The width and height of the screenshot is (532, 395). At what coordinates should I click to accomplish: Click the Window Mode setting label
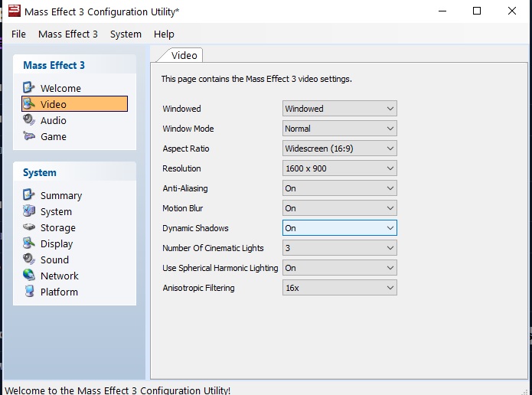pos(188,129)
